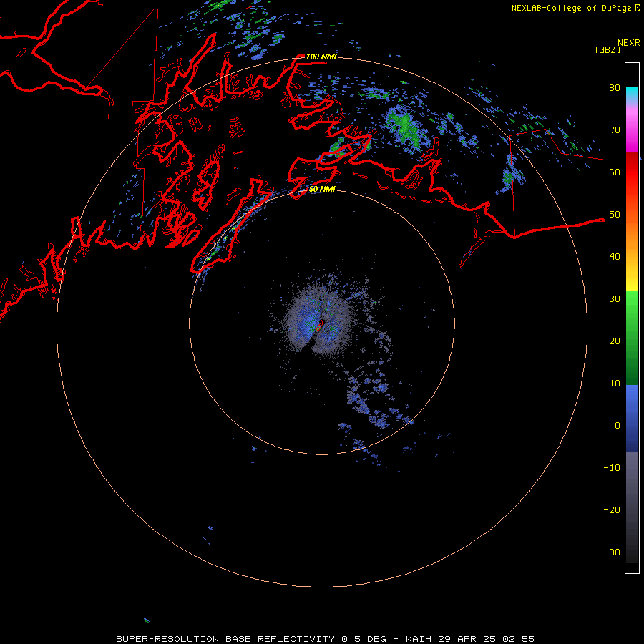The height and width of the screenshot is (644, 644).
Task: Click the cyan top segment of colorbar
Action: tap(632, 94)
